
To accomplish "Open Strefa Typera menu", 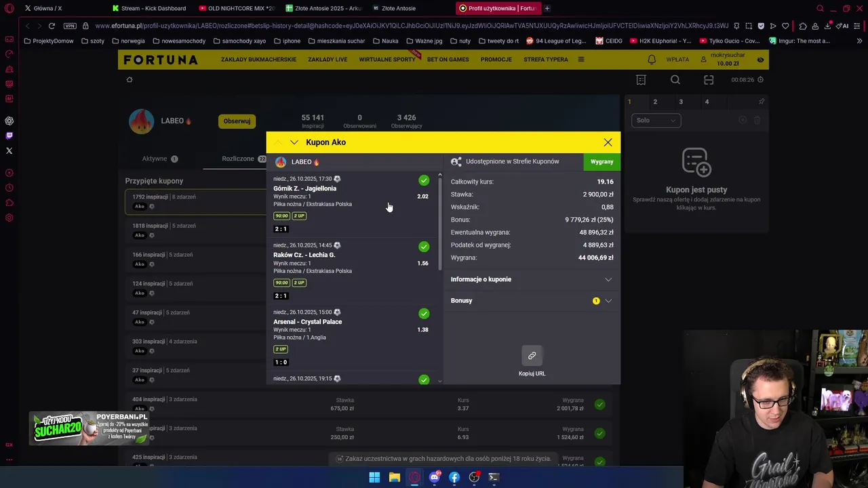I will 546,60.
